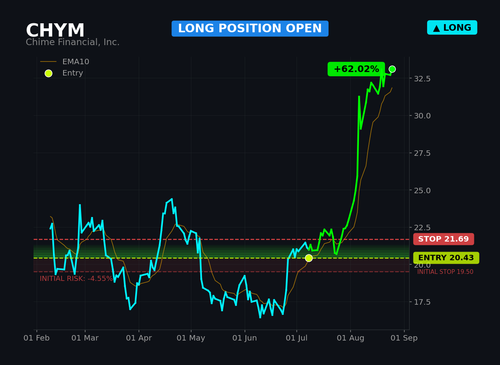Click the 01 Jul date label

[296, 338]
